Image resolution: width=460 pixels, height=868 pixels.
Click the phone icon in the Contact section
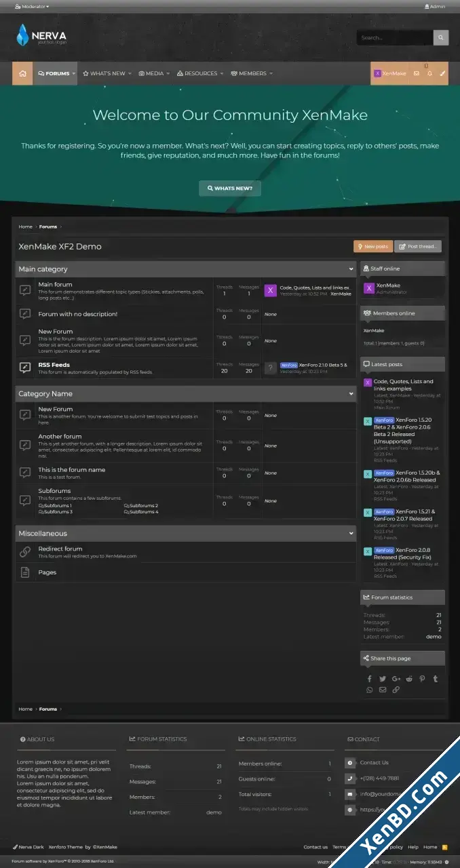click(350, 778)
